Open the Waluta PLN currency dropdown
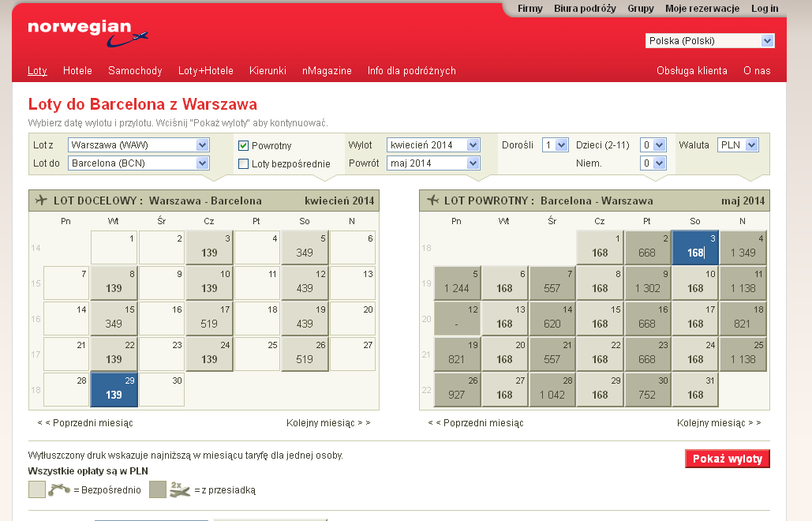Viewport: 812px width, 521px height. pyautogui.click(x=738, y=145)
